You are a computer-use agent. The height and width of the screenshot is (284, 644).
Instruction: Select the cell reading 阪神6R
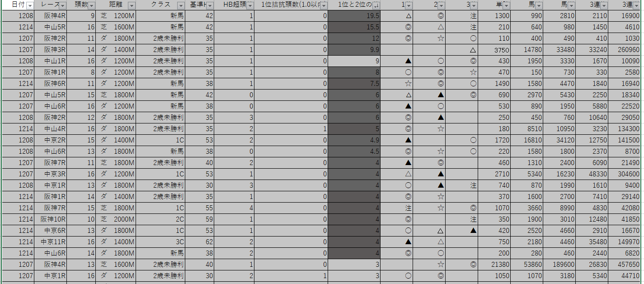click(x=50, y=84)
